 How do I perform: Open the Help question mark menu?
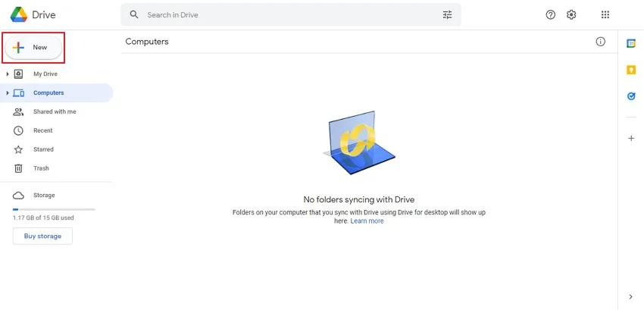coord(550,15)
